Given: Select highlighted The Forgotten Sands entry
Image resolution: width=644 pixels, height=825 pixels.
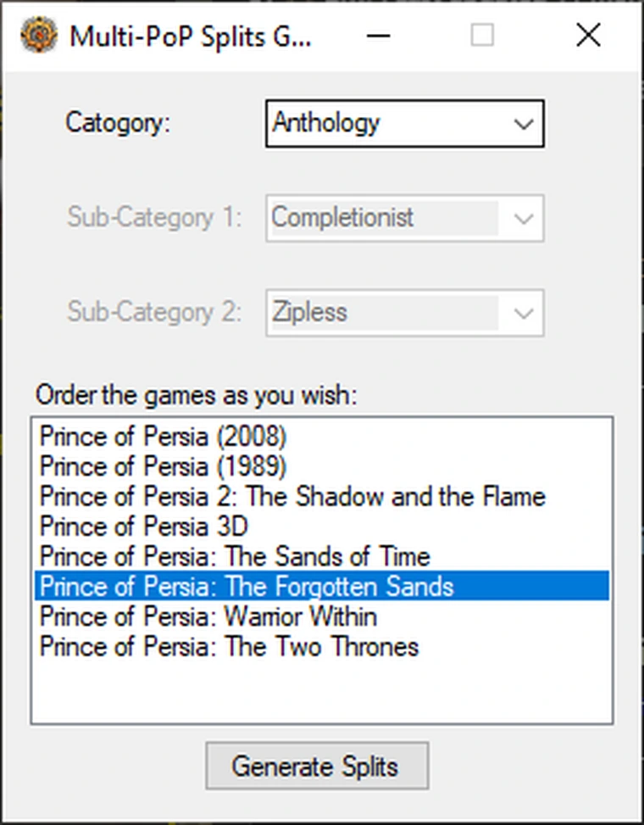Looking at the screenshot, I should pyautogui.click(x=322, y=586).
